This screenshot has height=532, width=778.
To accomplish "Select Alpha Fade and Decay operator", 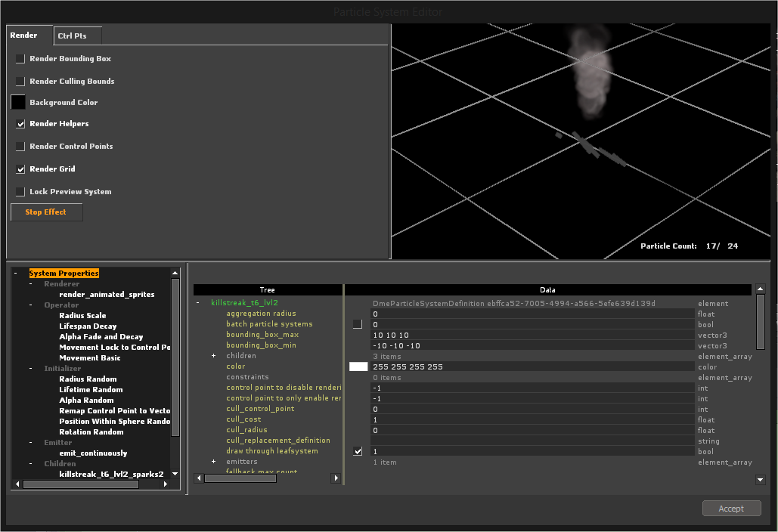I will tap(101, 337).
